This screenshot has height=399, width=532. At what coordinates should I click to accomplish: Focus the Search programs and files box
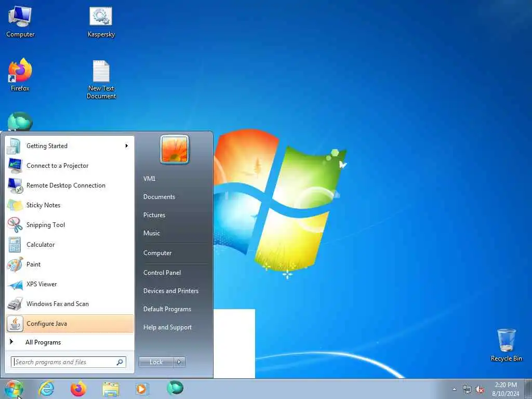click(x=69, y=362)
